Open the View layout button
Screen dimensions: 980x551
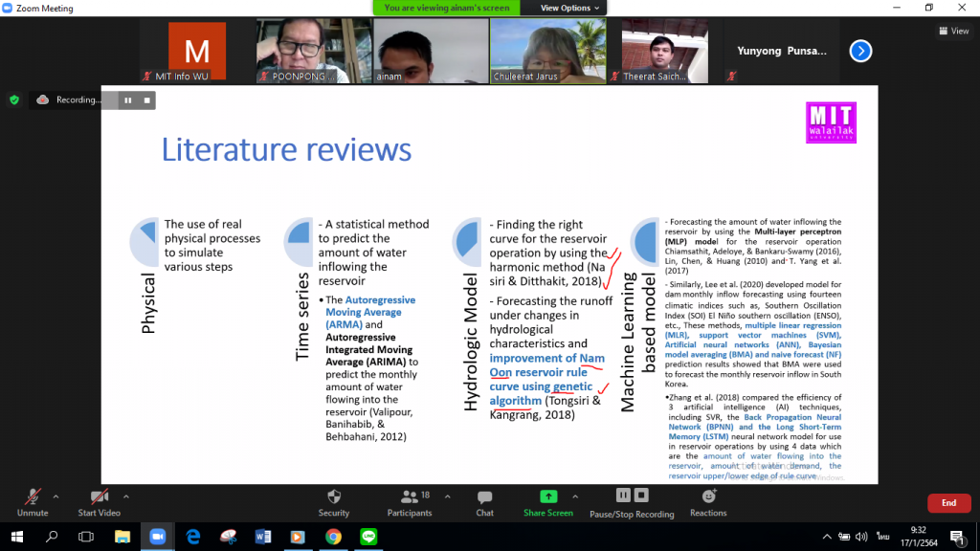[953, 31]
